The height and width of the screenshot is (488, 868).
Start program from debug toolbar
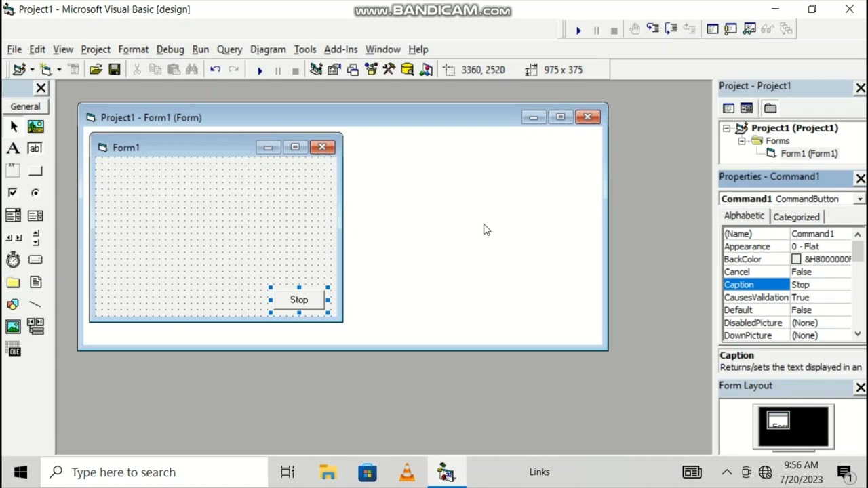578,30
